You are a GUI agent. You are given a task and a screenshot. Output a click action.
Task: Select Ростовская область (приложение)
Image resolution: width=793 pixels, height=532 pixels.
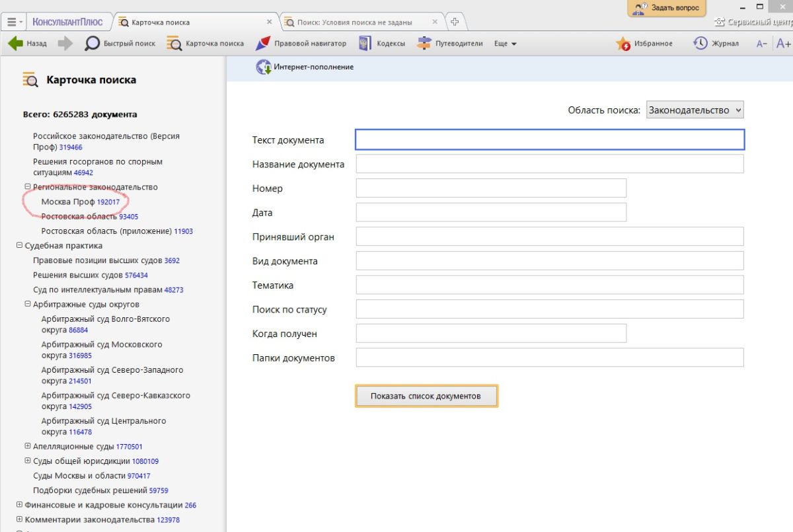coord(117,231)
